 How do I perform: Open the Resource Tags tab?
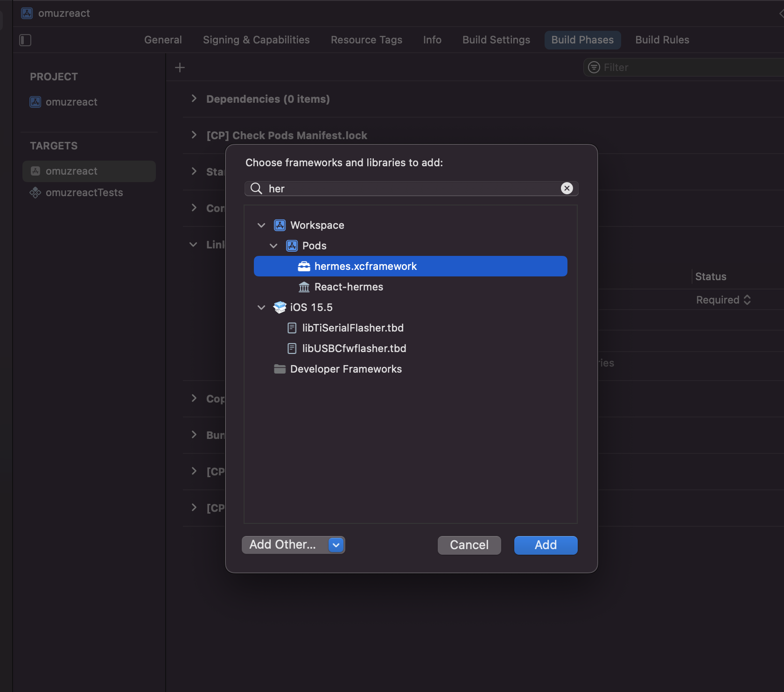(x=366, y=40)
